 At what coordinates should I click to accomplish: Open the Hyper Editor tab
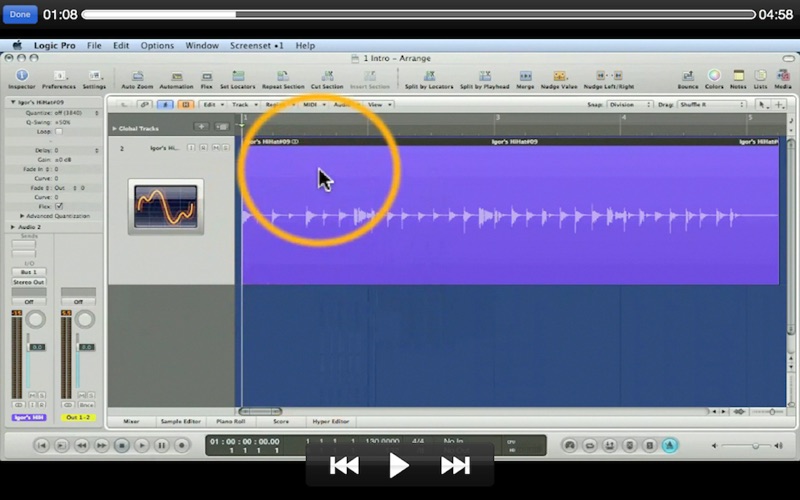[x=331, y=421]
